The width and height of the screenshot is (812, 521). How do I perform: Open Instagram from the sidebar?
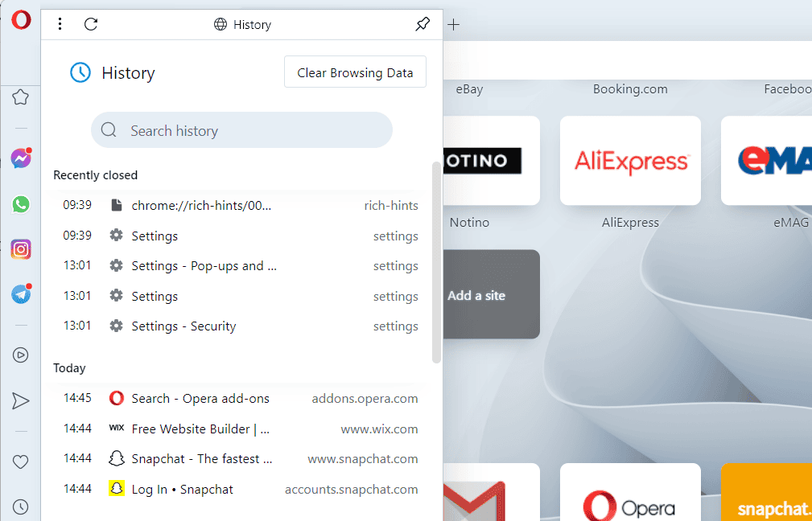point(20,248)
